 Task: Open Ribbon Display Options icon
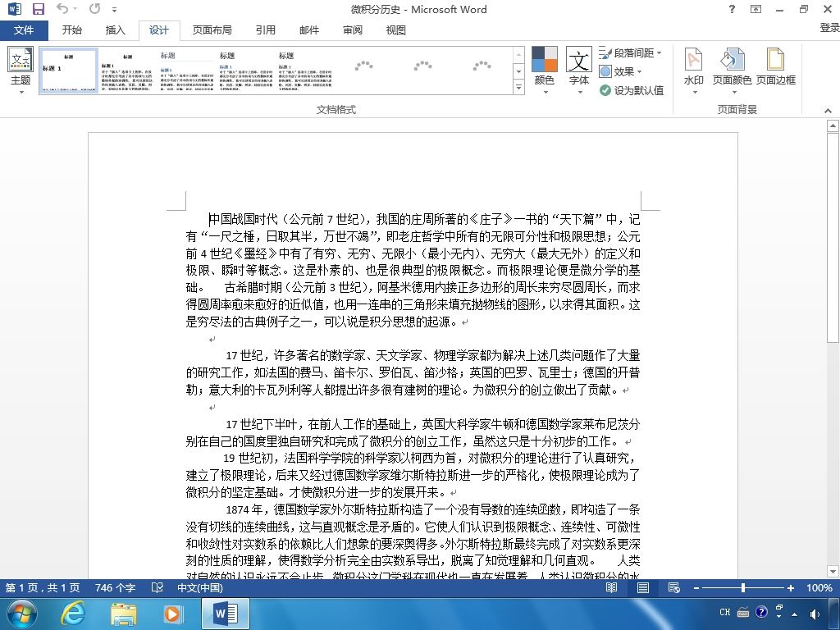tap(756, 9)
